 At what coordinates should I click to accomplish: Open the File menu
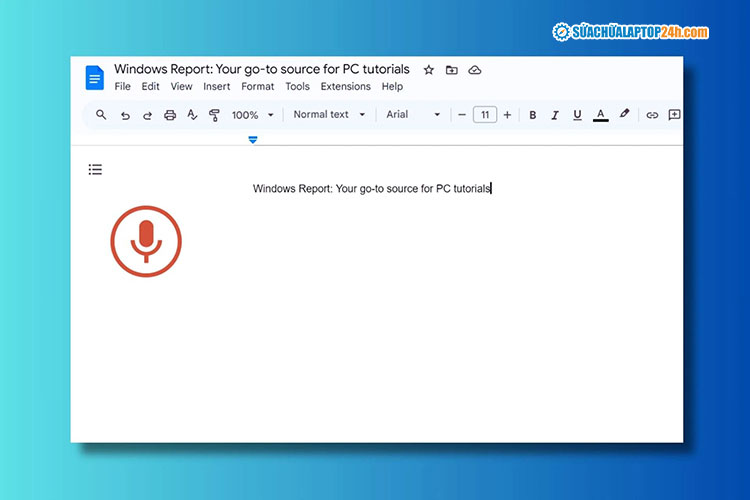(x=122, y=87)
